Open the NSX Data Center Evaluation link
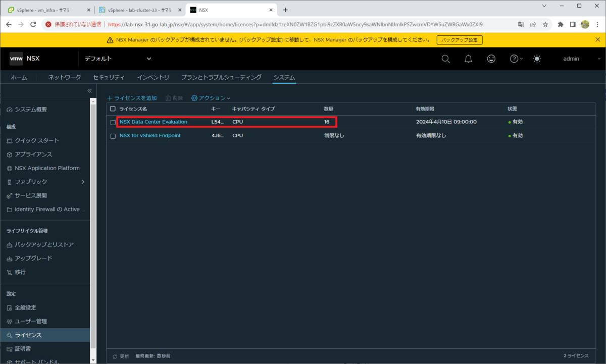 click(x=154, y=122)
